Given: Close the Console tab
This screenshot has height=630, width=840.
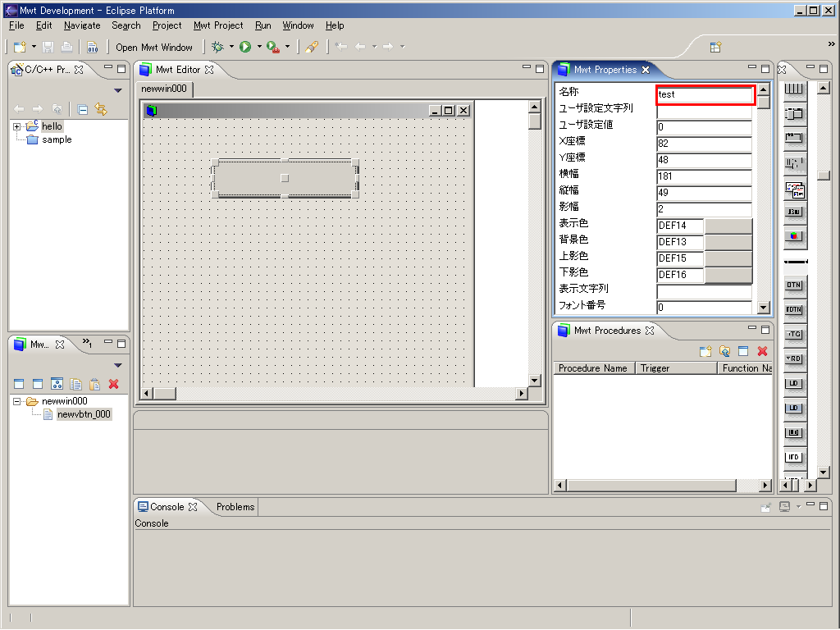Looking at the screenshot, I should pyautogui.click(x=192, y=507).
